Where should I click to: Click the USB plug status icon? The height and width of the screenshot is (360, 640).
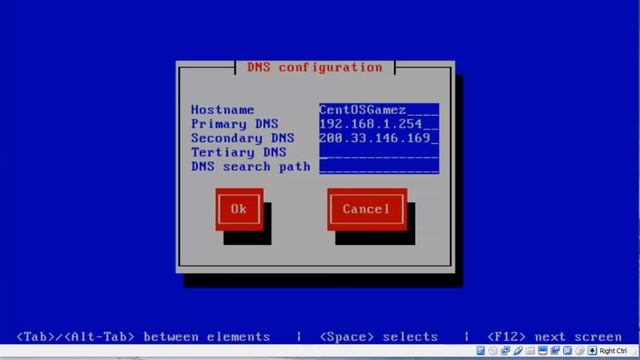tap(518, 351)
